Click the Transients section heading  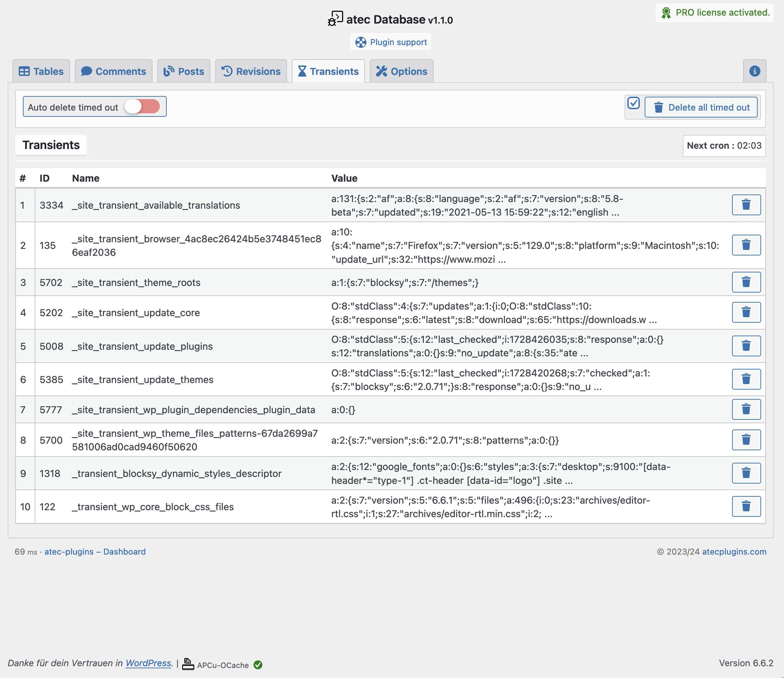[x=51, y=145]
